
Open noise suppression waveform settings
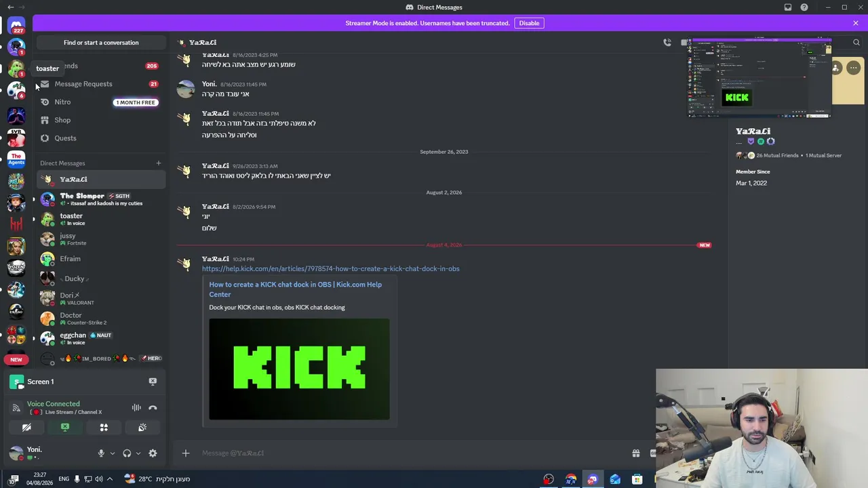[136, 407]
